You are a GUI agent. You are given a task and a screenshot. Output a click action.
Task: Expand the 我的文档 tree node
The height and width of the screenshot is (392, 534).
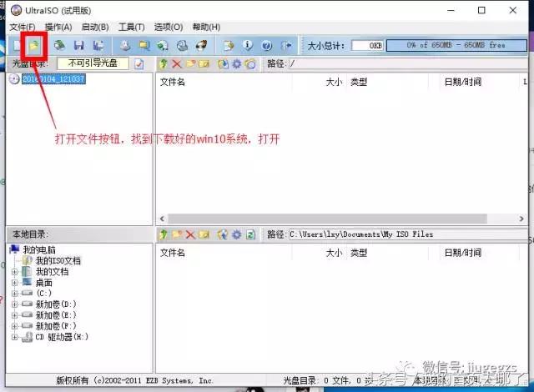(x=15, y=272)
